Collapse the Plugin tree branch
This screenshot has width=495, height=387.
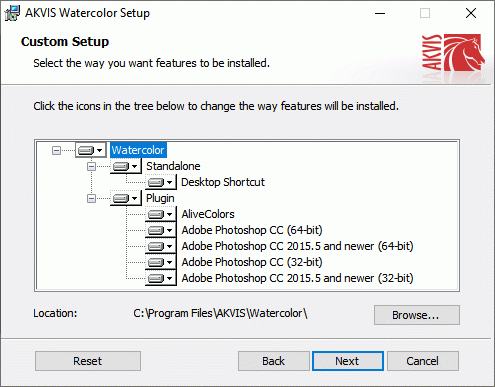[91, 199]
